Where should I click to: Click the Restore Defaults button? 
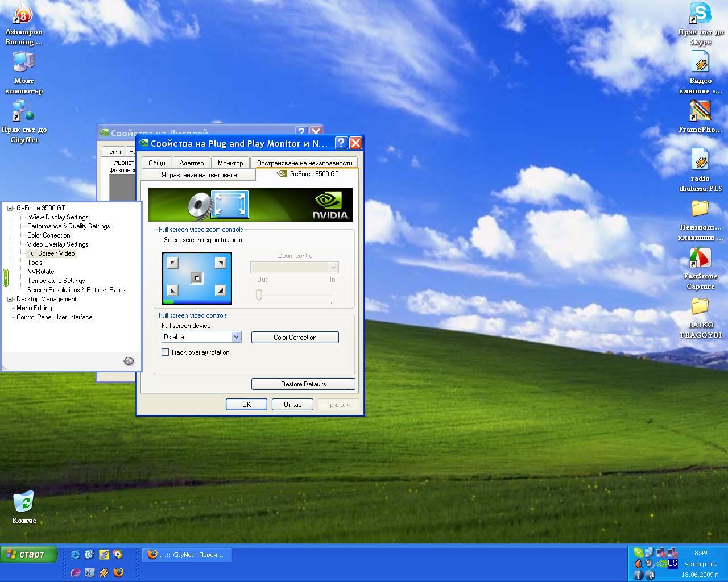click(304, 384)
